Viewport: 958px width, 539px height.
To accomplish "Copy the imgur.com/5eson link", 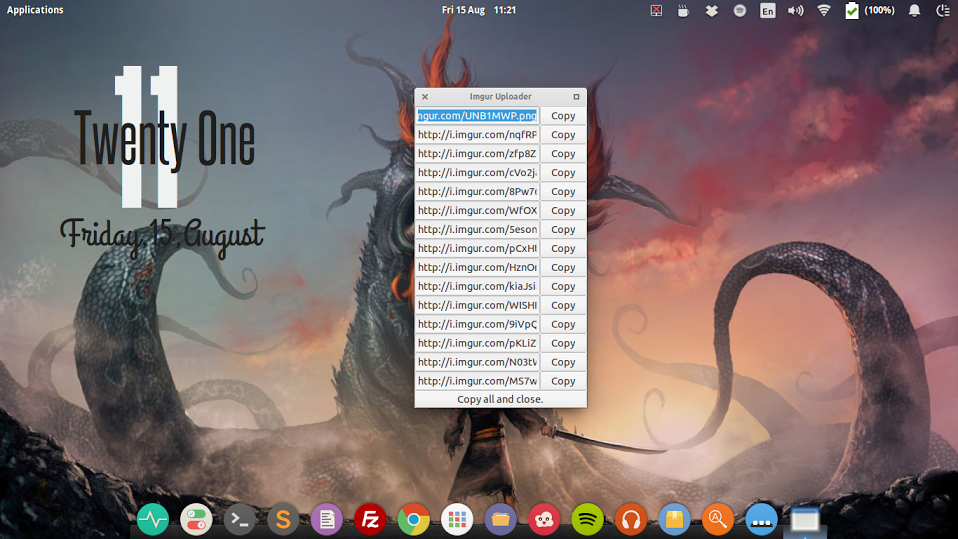I will pyautogui.click(x=563, y=229).
